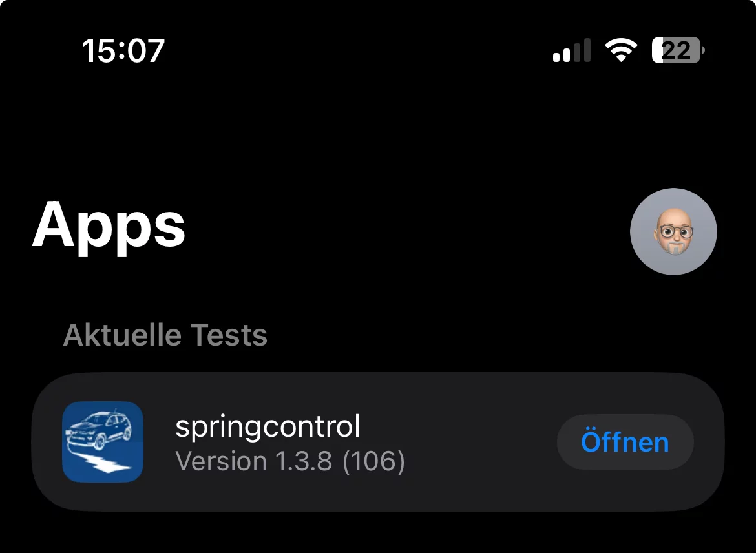Viewport: 756px width, 553px height.
Task: Tap the bald Memoji's glasses
Action: click(x=675, y=231)
